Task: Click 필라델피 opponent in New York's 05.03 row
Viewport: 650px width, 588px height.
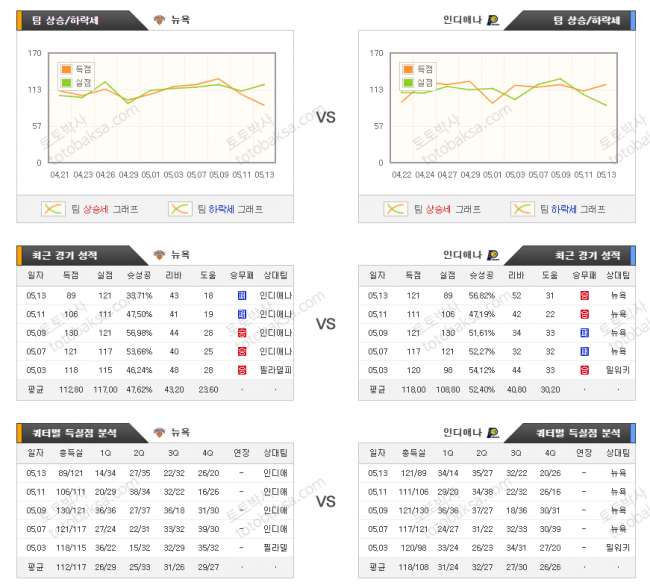Action: coord(274,370)
